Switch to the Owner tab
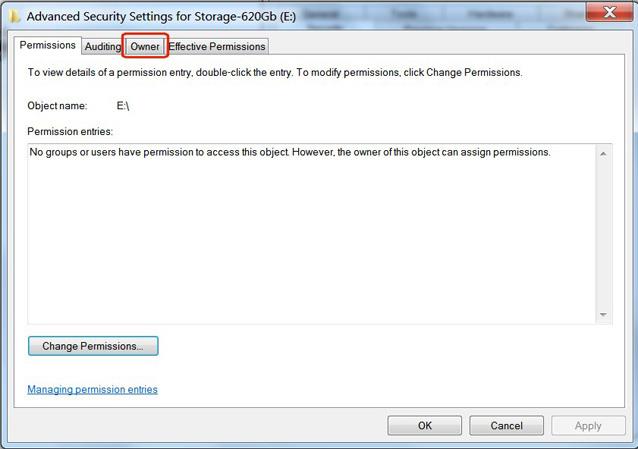 [145, 46]
